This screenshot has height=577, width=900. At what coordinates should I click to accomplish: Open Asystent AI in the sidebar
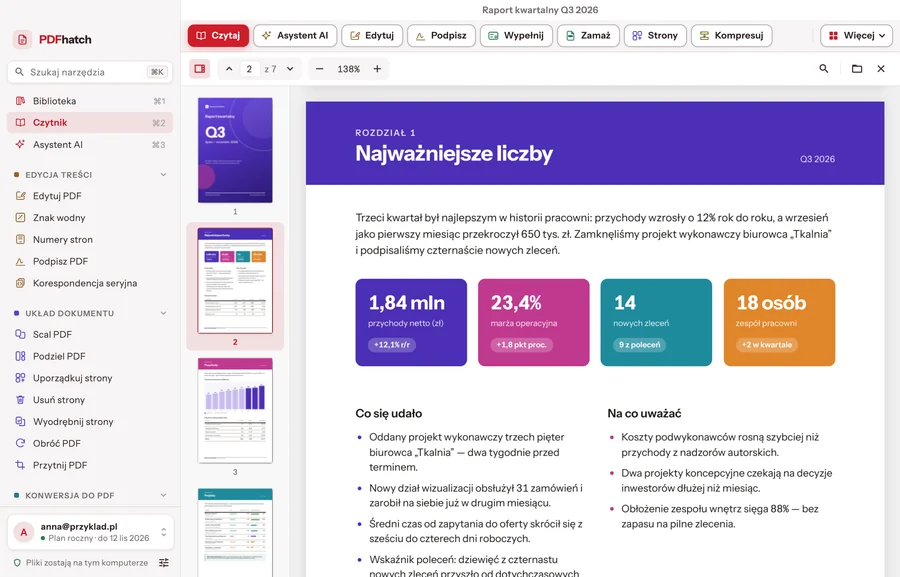pyautogui.click(x=90, y=145)
